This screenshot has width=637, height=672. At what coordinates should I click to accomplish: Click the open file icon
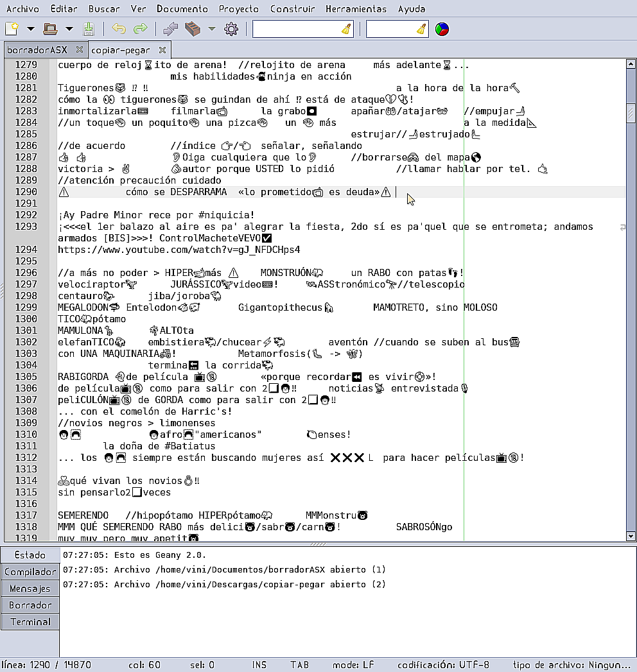point(50,29)
